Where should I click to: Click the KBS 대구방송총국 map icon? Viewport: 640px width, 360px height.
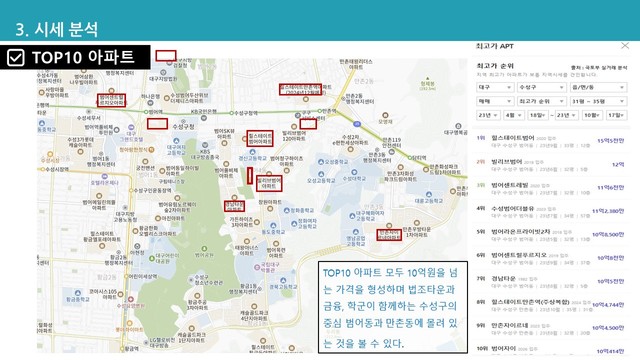click(205, 145)
